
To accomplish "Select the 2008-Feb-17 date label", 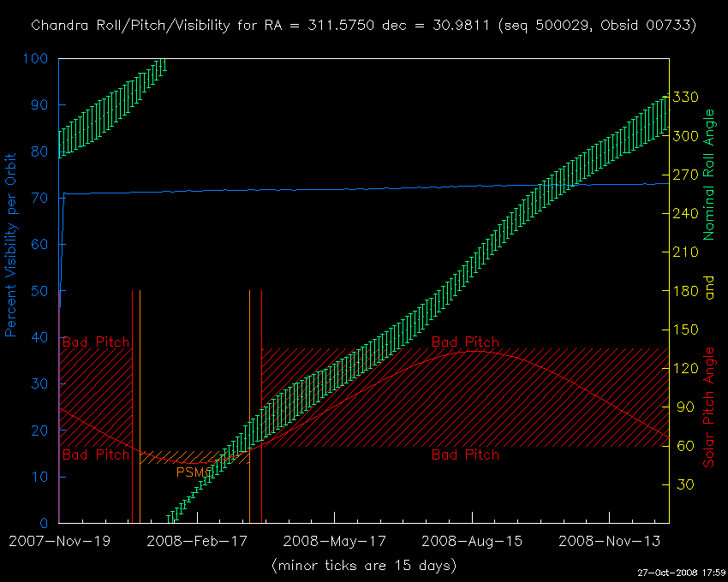I will [x=196, y=542].
